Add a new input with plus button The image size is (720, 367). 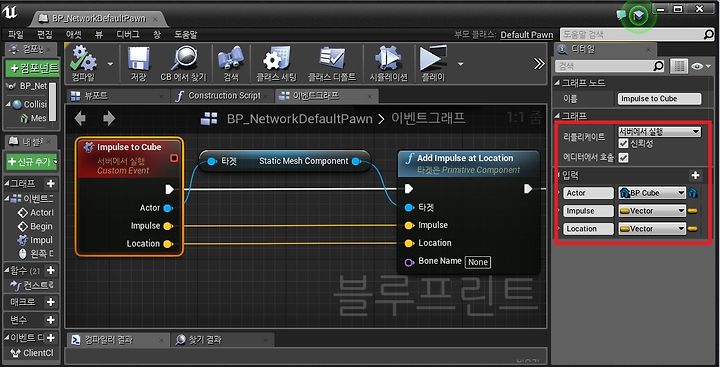tap(695, 175)
